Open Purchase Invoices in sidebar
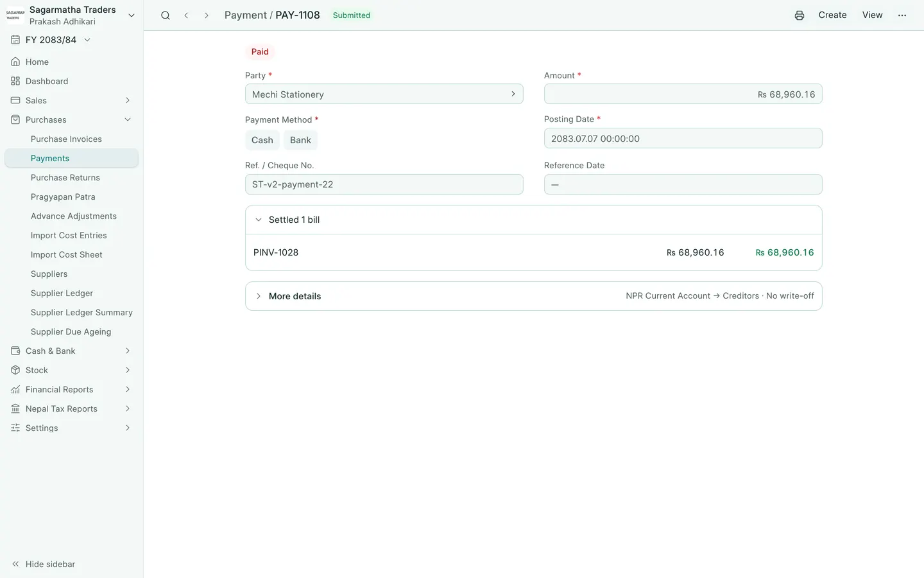The width and height of the screenshot is (924, 578). [66, 139]
